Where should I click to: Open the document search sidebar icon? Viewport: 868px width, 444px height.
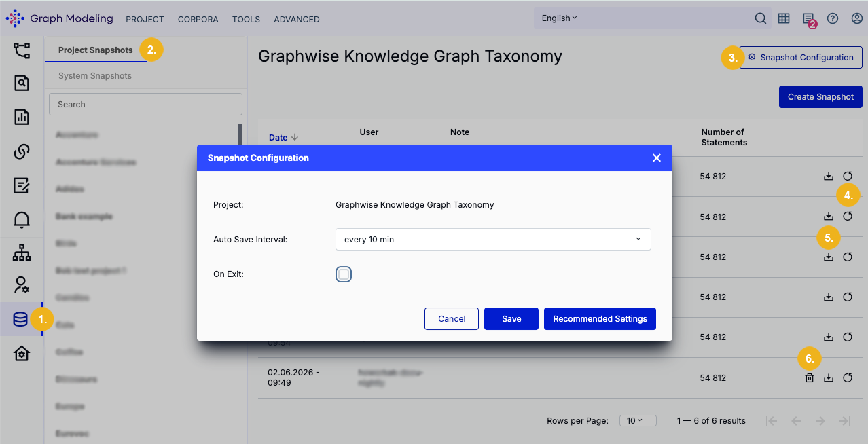(22, 83)
